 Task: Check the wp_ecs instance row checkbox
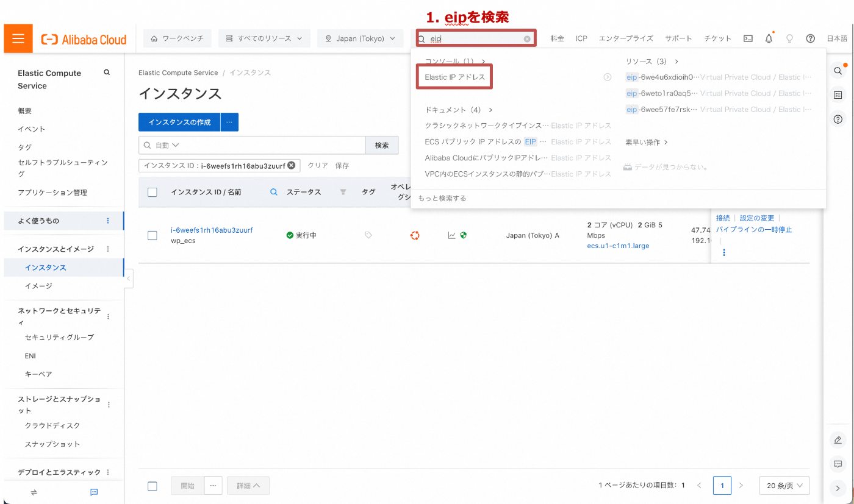pyautogui.click(x=152, y=235)
